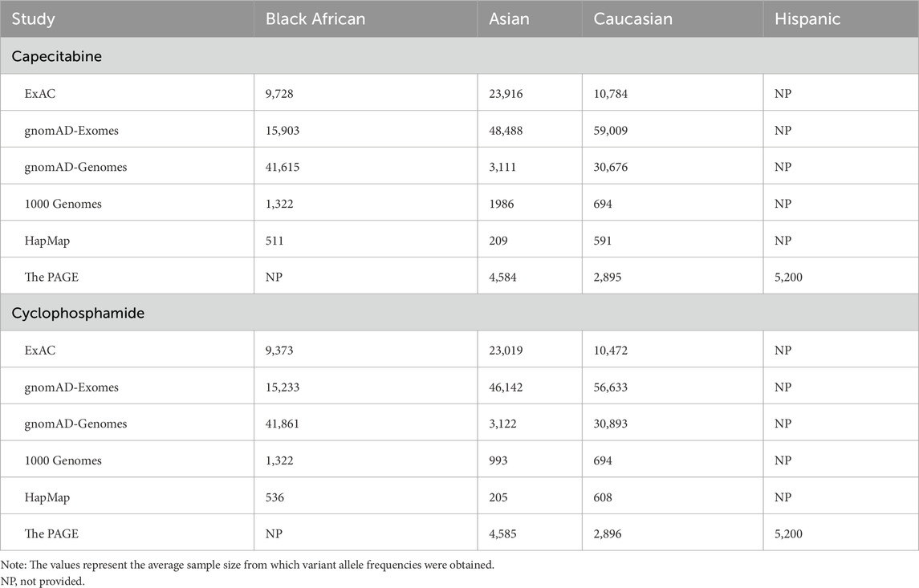Click the cell with value 9,728
Image resolution: width=919 pixels, height=588 pixels.
point(279,94)
